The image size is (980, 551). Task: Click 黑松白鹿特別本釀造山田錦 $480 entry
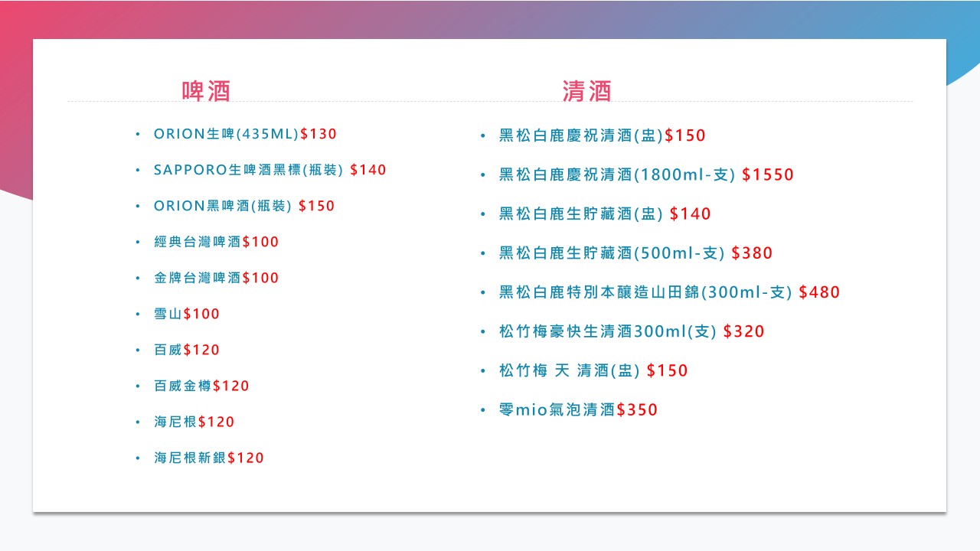[670, 292]
